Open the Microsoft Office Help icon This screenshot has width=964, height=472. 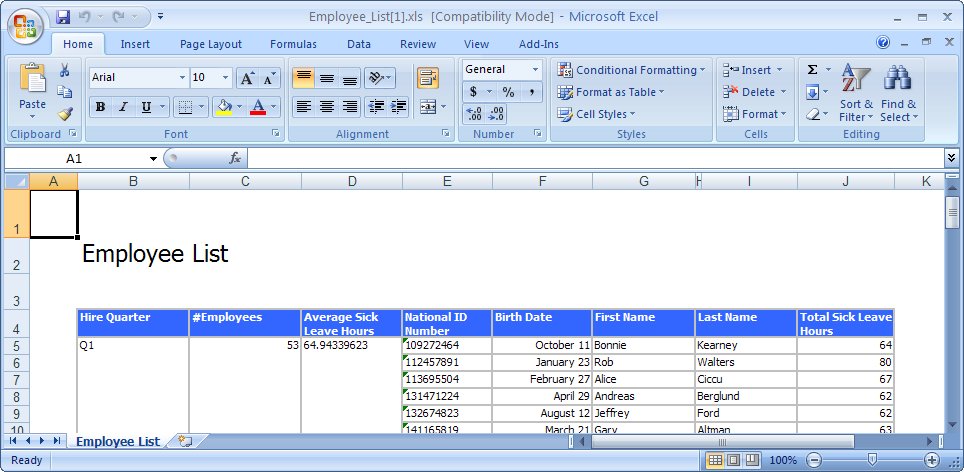pyautogui.click(x=883, y=43)
